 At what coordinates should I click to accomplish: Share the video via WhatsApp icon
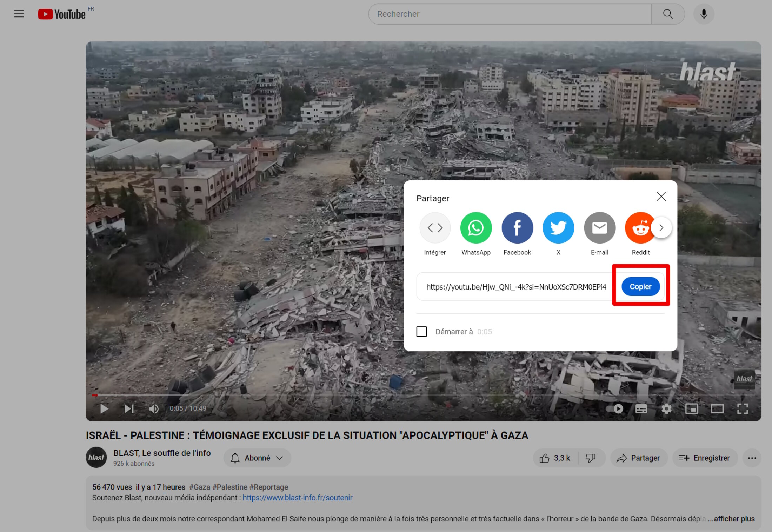[x=476, y=228]
